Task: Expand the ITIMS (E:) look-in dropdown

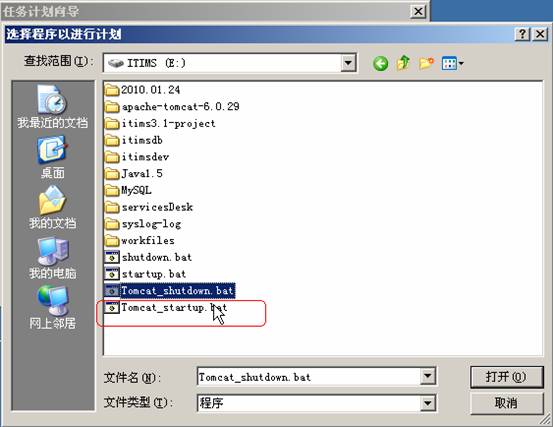Action: click(348, 63)
